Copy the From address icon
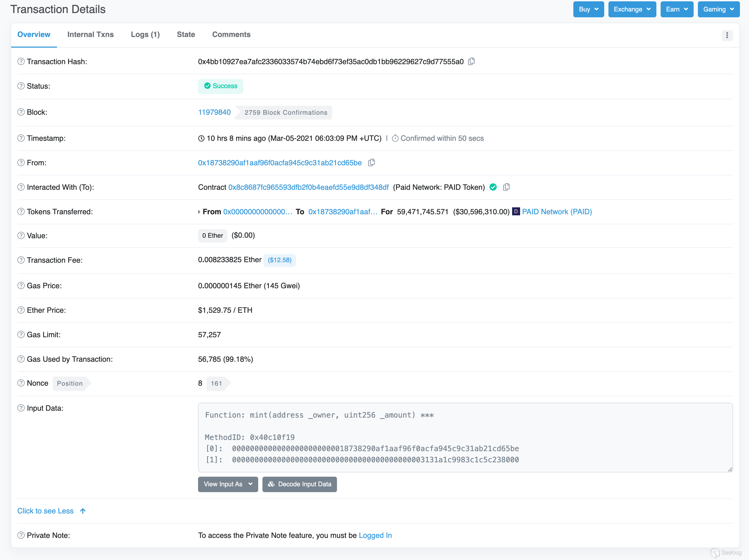749x560 pixels. pos(372,163)
